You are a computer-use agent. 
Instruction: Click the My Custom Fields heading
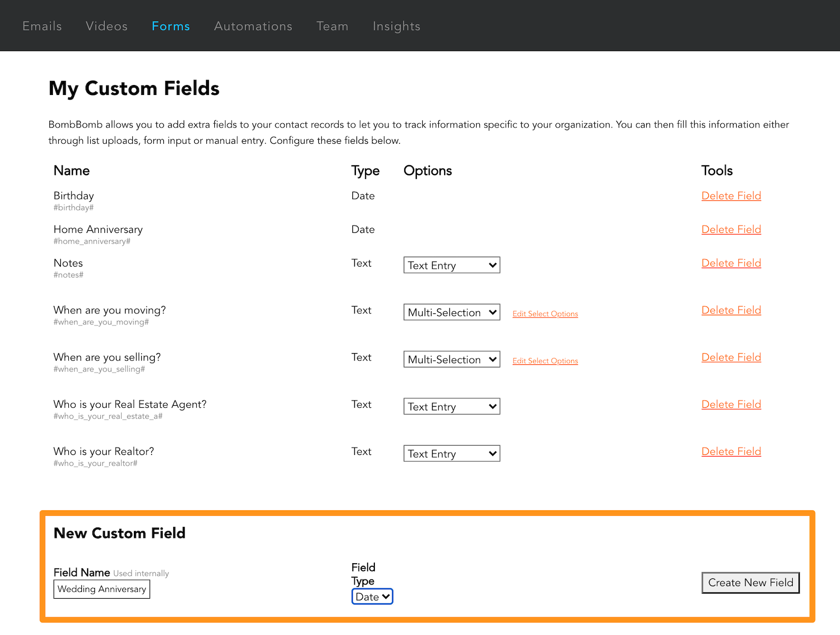[134, 89]
